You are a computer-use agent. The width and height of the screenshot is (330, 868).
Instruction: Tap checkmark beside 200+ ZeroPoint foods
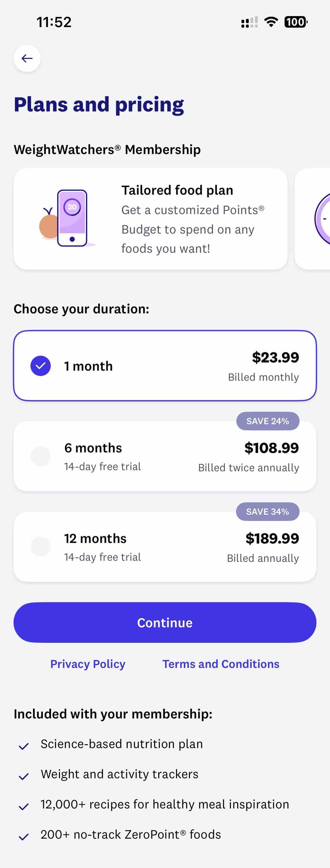(24, 837)
